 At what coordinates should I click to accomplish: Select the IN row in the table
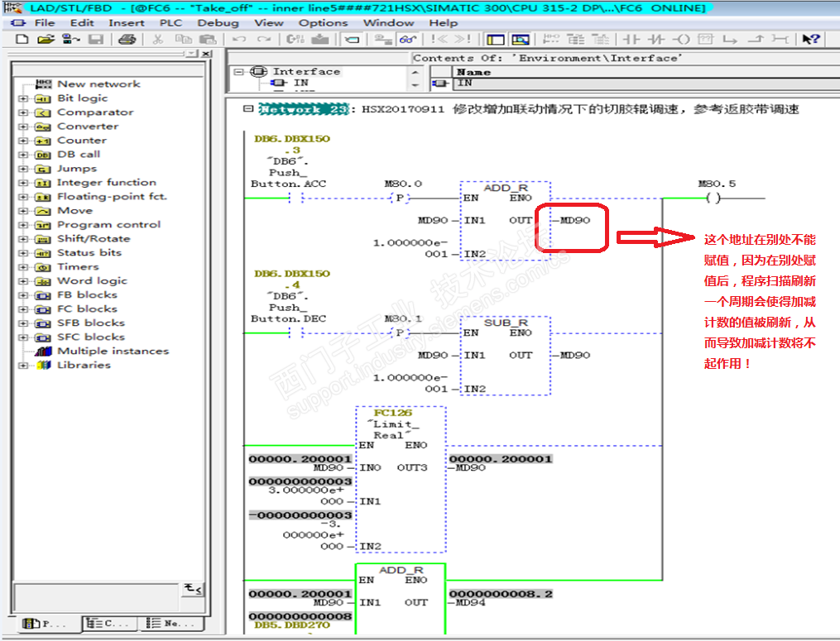click(645, 83)
